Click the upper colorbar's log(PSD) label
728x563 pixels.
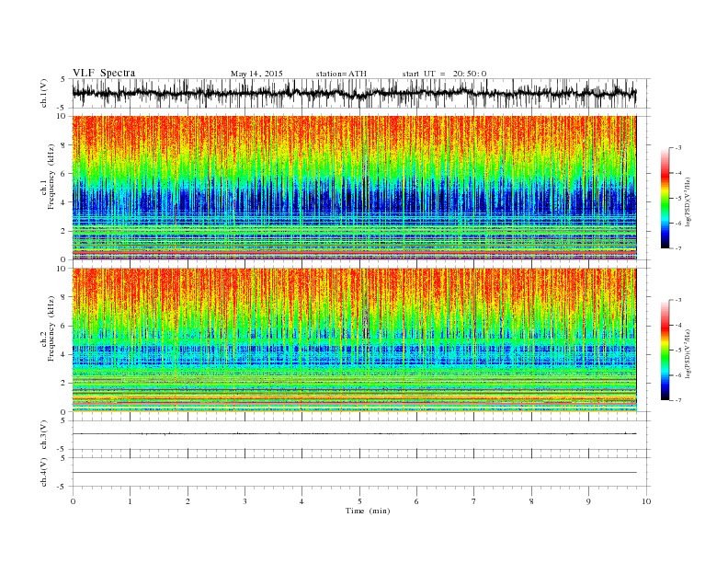(x=688, y=201)
